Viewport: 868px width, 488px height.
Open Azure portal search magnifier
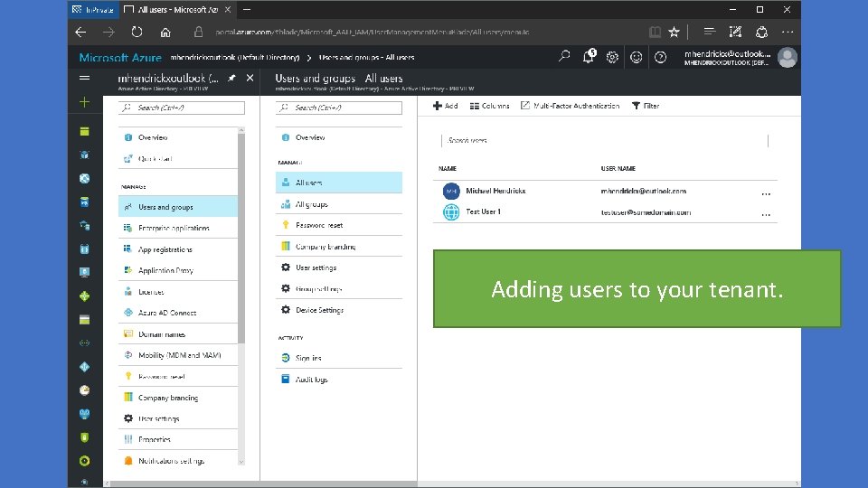[564, 56]
